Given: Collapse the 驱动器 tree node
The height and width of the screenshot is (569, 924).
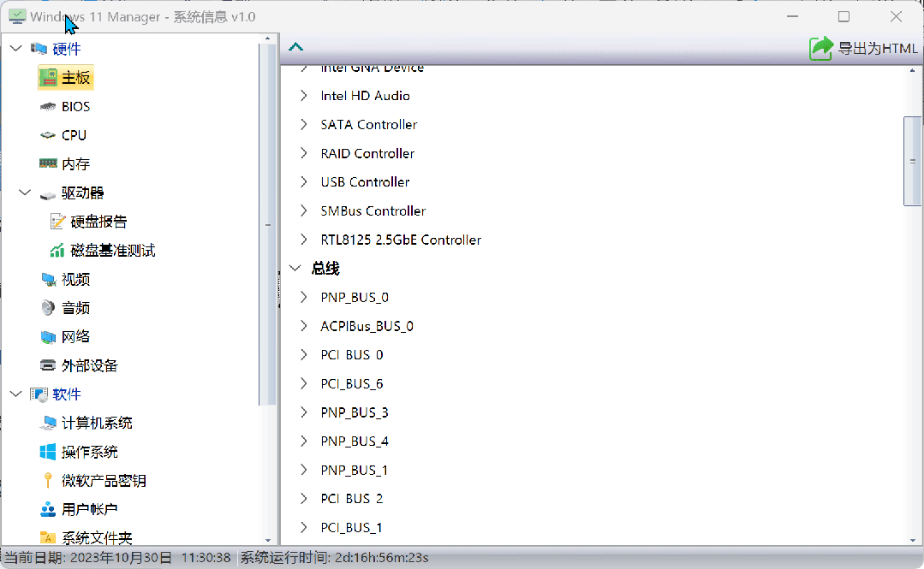Looking at the screenshot, I should pyautogui.click(x=25, y=193).
